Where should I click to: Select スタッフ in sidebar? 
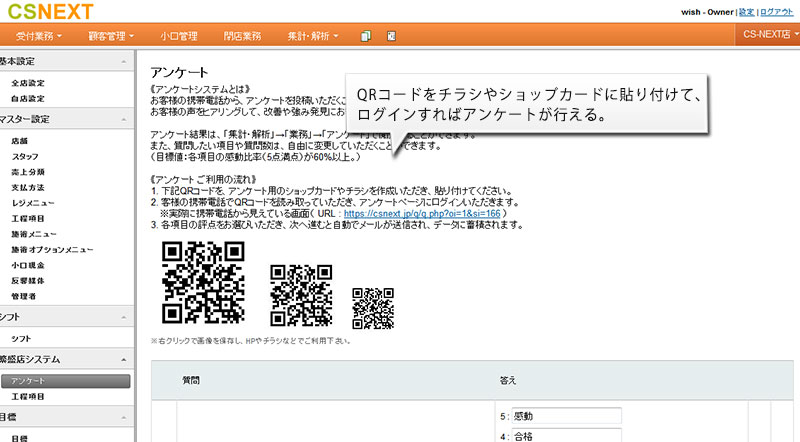(x=25, y=156)
